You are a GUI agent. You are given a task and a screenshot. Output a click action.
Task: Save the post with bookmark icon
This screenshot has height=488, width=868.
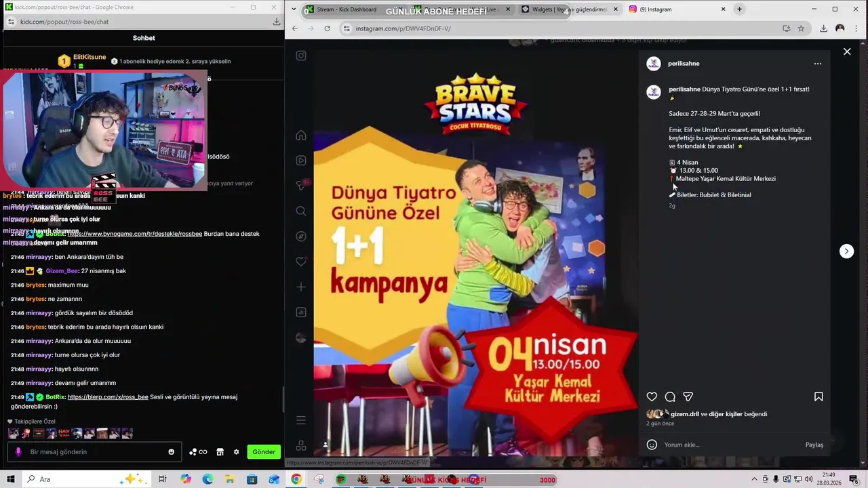(818, 396)
